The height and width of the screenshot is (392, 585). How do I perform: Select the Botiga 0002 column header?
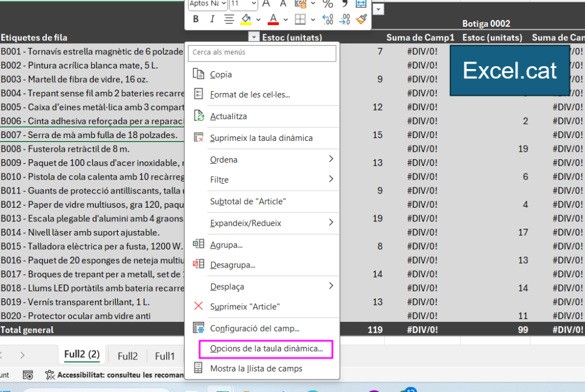(x=486, y=24)
